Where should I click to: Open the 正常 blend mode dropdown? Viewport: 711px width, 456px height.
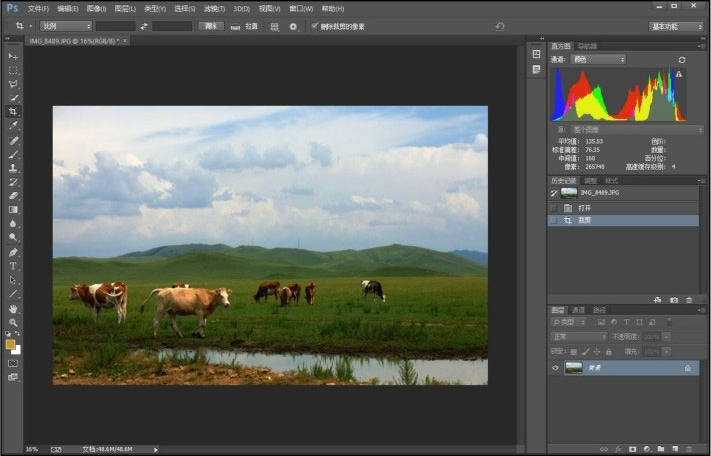tap(580, 337)
